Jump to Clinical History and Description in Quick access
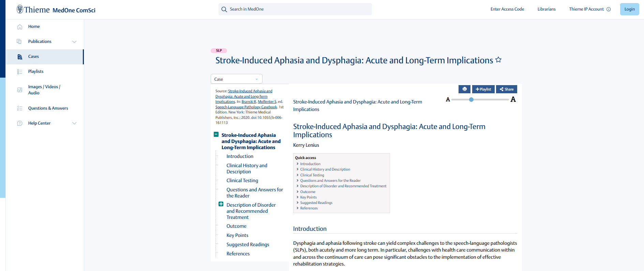This screenshot has width=644, height=271. tap(325, 169)
